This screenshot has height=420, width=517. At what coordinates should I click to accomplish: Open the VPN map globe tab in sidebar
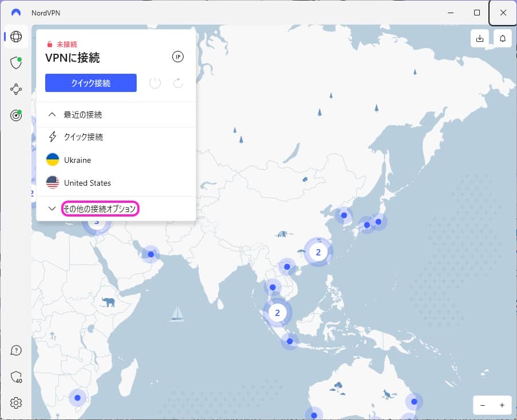pyautogui.click(x=16, y=37)
